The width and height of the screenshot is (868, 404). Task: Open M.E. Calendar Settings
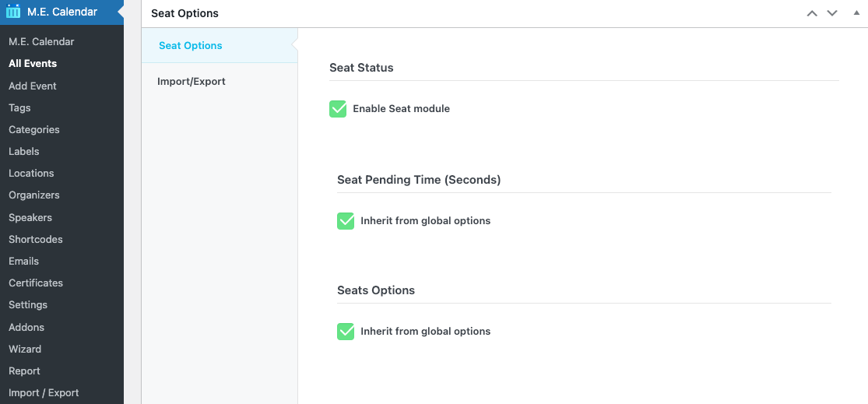(28, 305)
